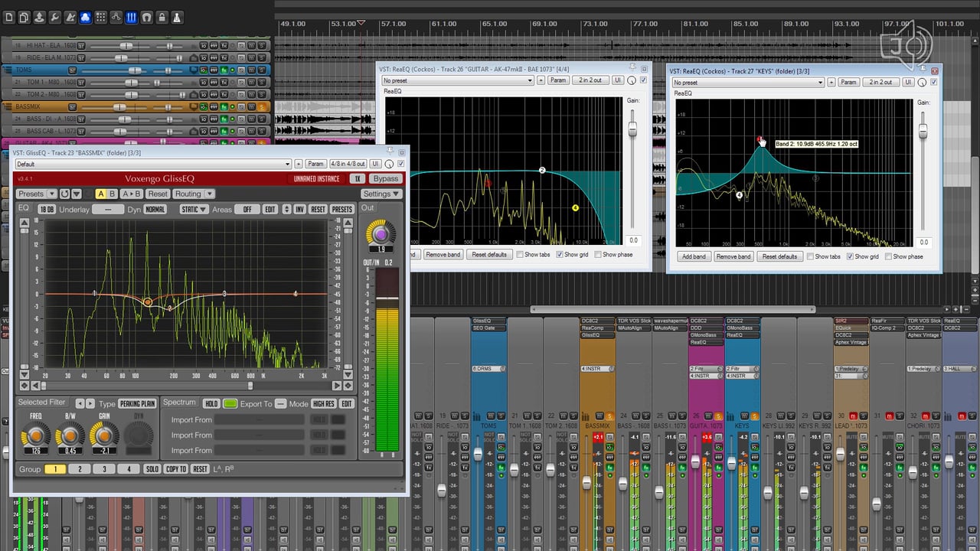Image resolution: width=980 pixels, height=551 pixels.
Task: Open envelope button on HI HAT track
Action: pos(214,46)
